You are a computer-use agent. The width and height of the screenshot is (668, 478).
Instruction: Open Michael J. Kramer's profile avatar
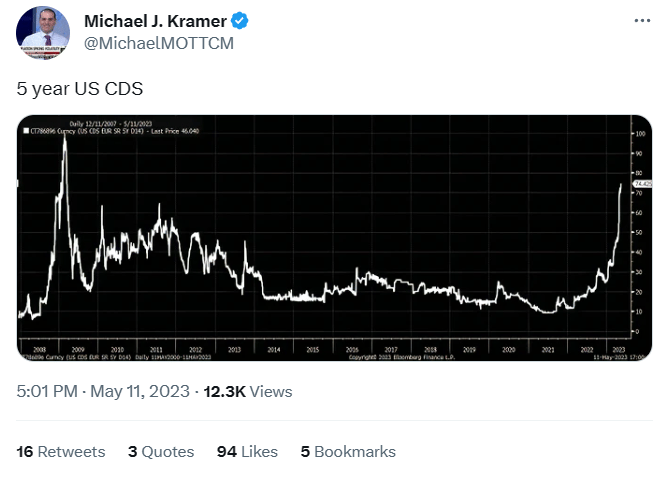[43, 32]
